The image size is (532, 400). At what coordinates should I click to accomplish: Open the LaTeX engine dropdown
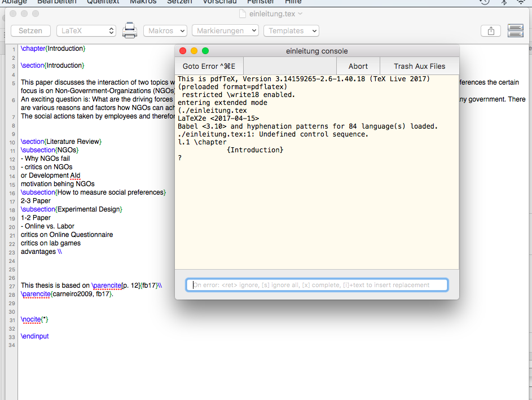pyautogui.click(x=86, y=30)
